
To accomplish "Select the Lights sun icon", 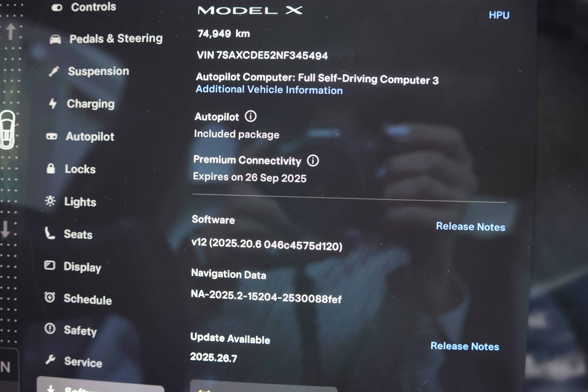I will coord(50,201).
